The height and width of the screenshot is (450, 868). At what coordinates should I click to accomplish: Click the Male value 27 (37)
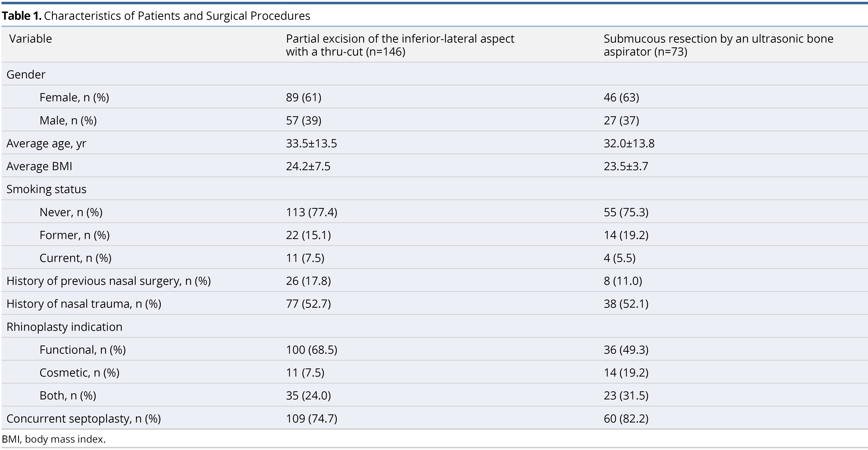pyautogui.click(x=621, y=120)
